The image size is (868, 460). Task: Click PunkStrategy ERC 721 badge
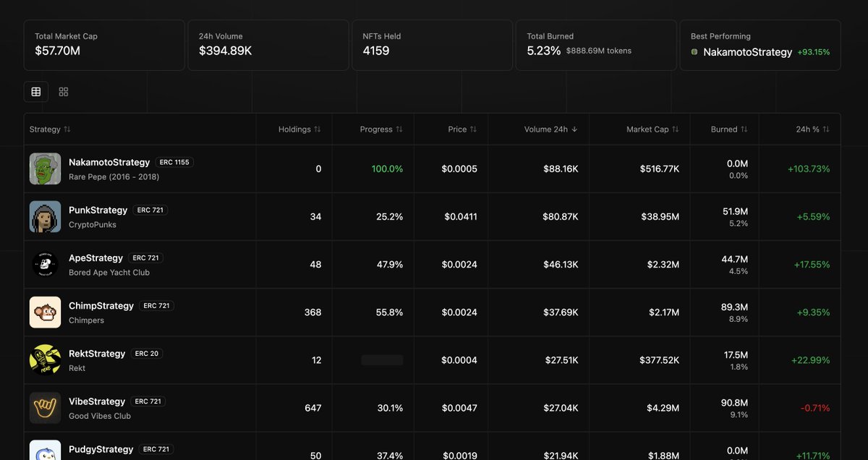pos(150,210)
